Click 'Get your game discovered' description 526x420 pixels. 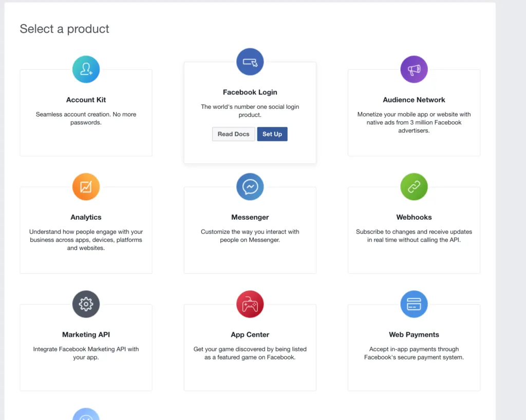click(250, 353)
